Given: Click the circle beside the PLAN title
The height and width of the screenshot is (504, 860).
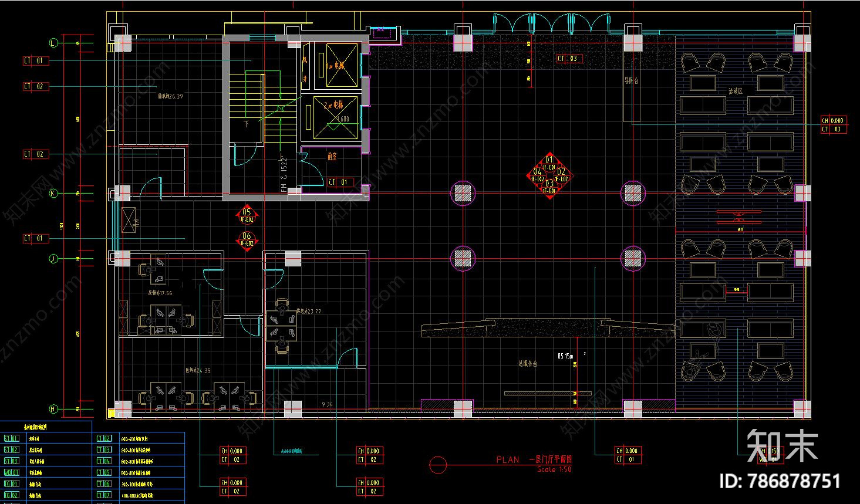Looking at the screenshot, I should pyautogui.click(x=438, y=465).
